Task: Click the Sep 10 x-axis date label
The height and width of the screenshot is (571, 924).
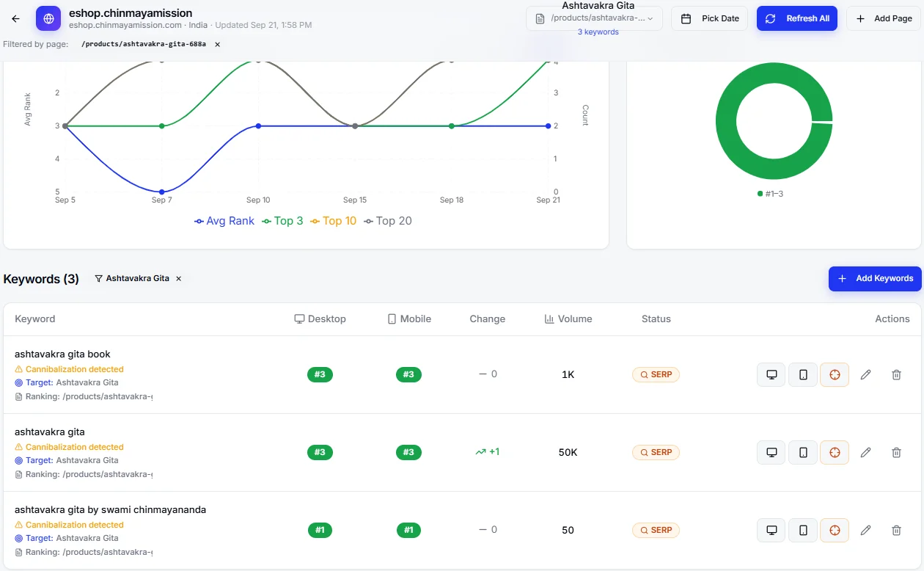Action: [258, 200]
